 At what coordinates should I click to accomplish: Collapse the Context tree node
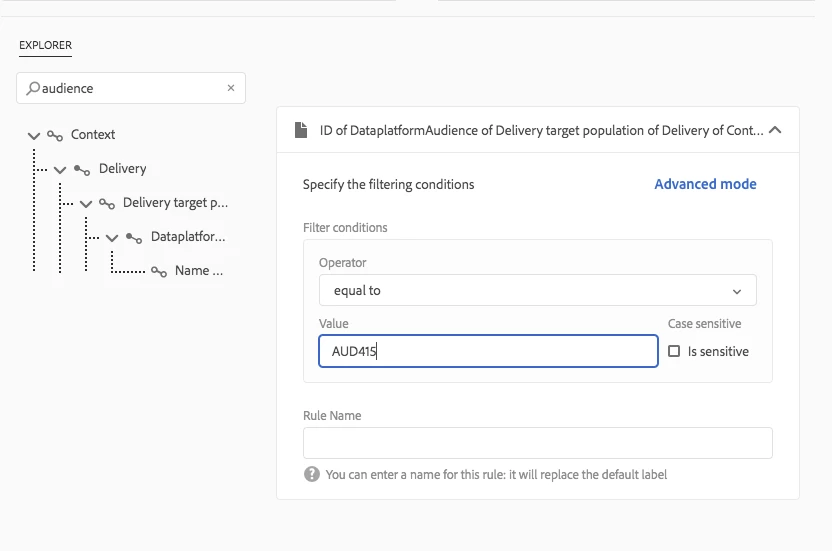(x=34, y=135)
